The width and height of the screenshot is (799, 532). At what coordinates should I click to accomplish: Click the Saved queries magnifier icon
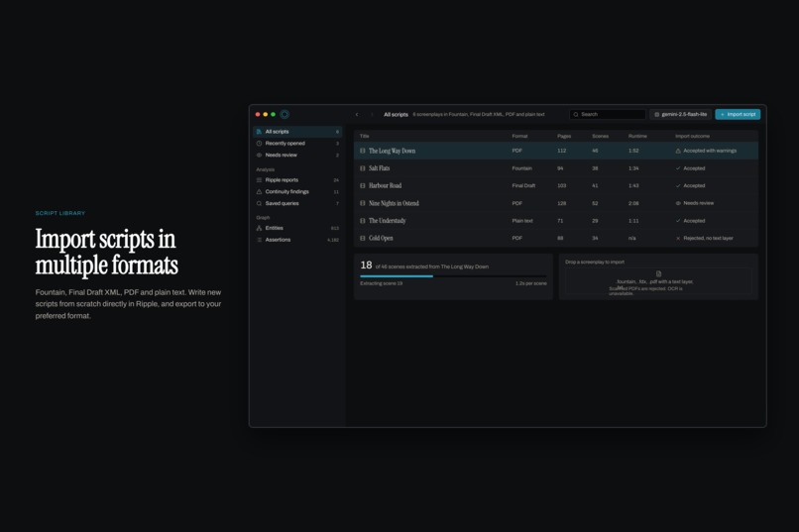click(x=259, y=203)
